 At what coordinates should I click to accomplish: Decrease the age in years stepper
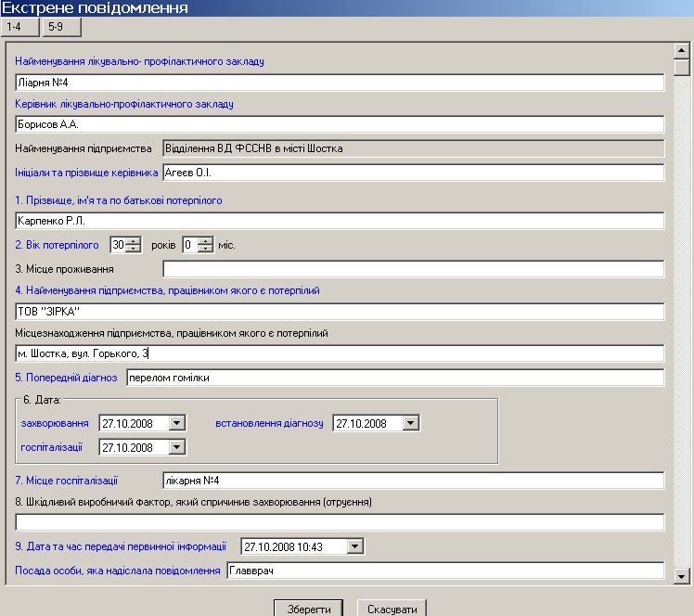click(x=134, y=249)
